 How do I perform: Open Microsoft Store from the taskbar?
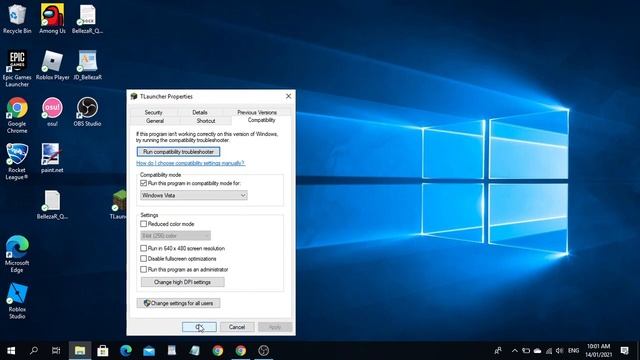[x=103, y=351]
